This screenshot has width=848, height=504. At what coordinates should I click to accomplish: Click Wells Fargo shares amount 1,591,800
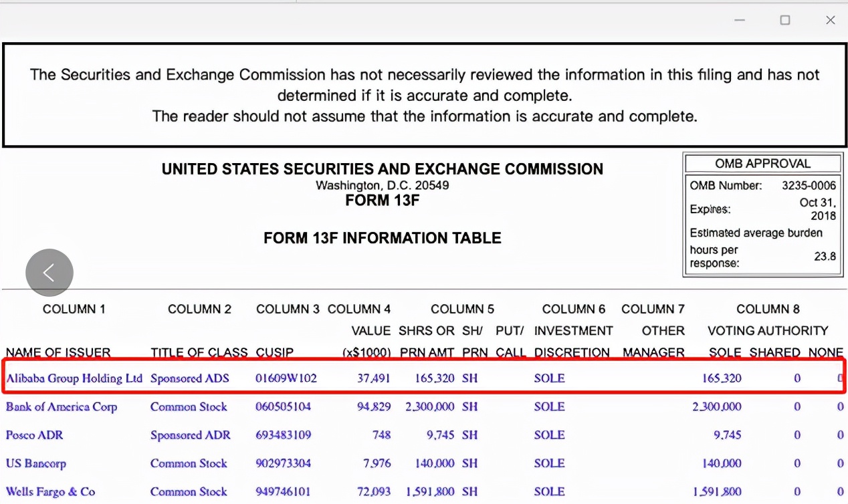click(x=430, y=492)
